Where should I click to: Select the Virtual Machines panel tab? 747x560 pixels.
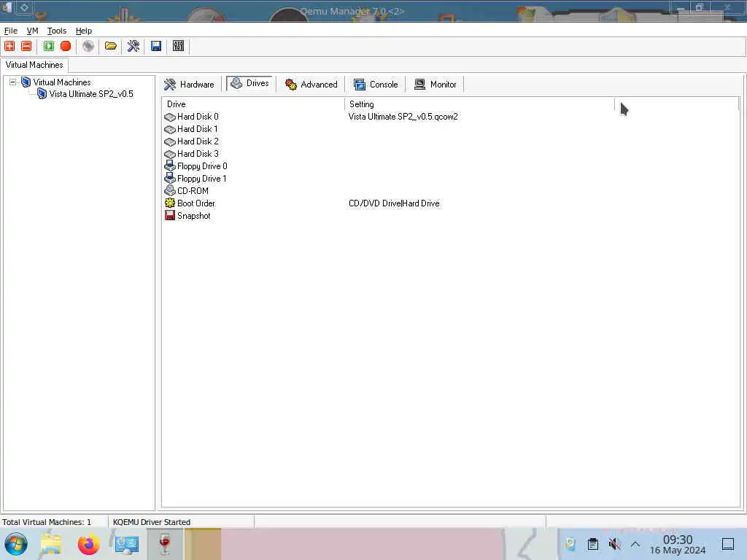tap(34, 65)
